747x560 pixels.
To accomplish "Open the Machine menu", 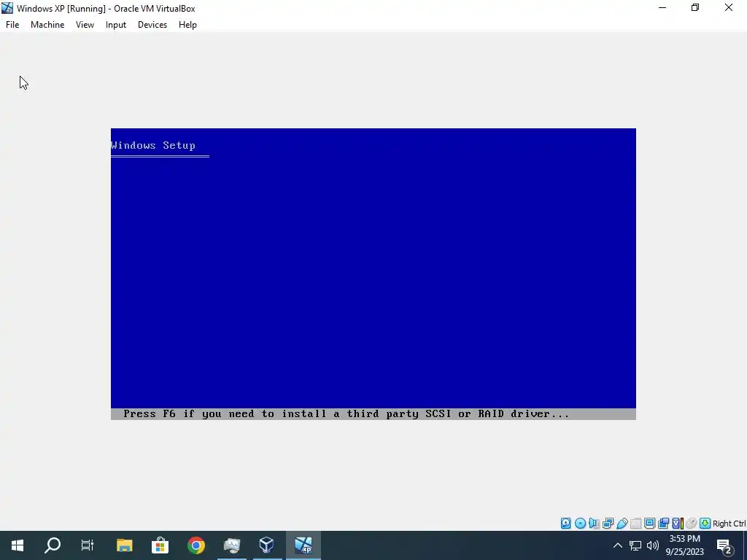I will [47, 25].
